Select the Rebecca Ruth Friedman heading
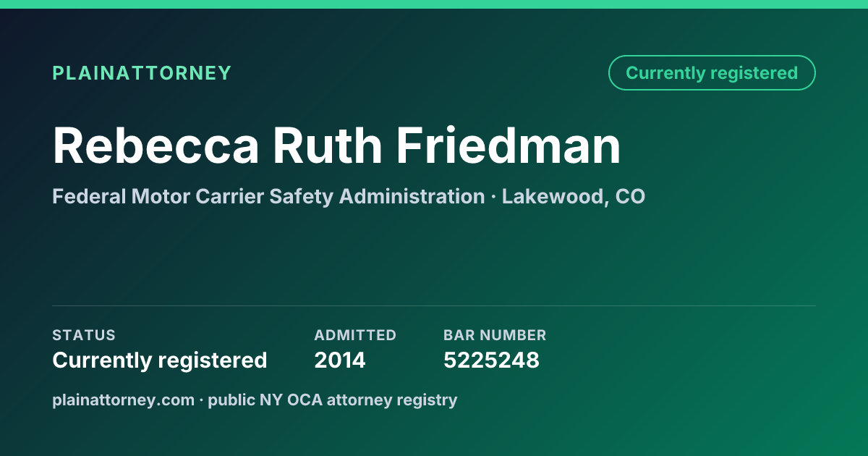The width and height of the screenshot is (868, 456). (336, 145)
